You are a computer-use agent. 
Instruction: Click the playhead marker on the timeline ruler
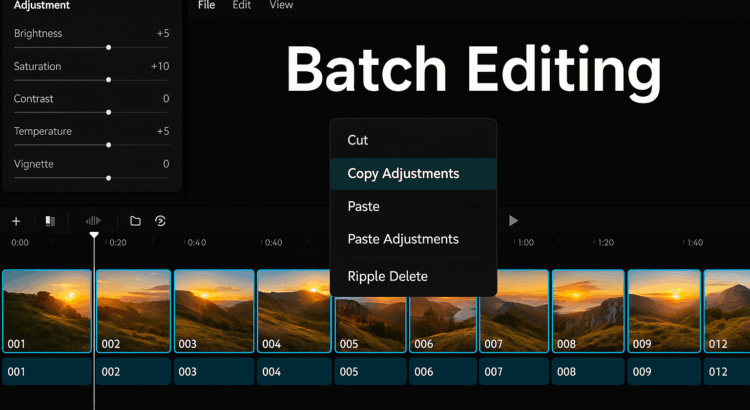(x=94, y=236)
